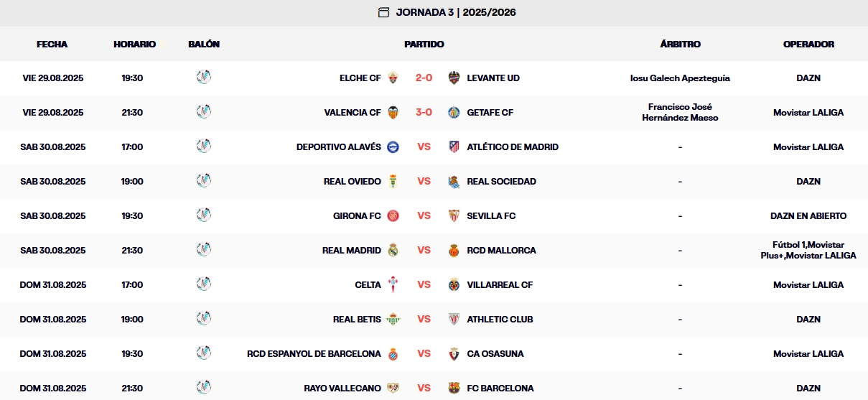Click the Valencia CF club crest
This screenshot has width=868, height=400.
coord(393,112)
